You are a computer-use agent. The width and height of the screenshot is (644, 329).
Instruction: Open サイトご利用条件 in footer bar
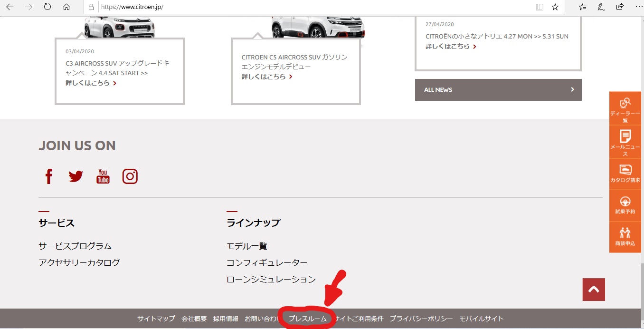pos(359,319)
